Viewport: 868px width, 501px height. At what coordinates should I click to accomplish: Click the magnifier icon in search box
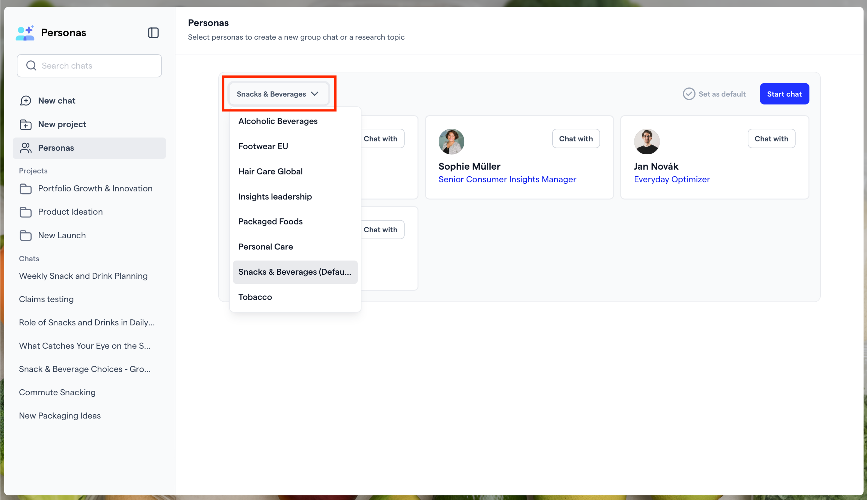click(31, 66)
